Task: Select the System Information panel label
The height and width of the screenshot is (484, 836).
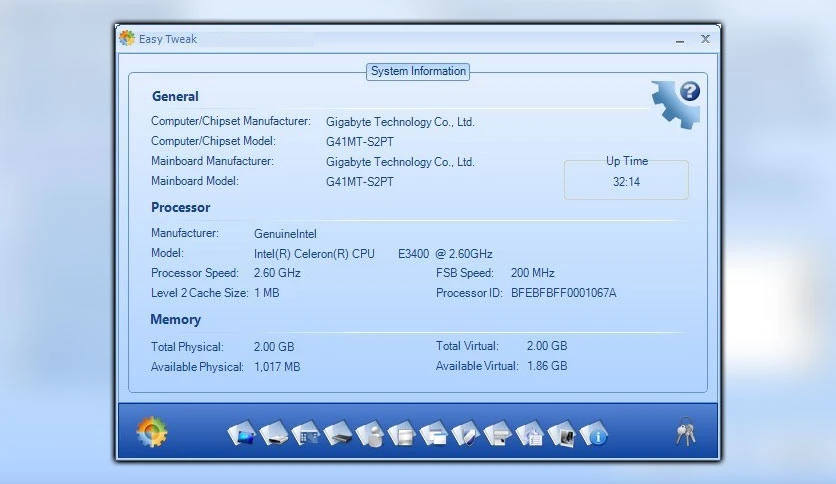Action: [418, 71]
